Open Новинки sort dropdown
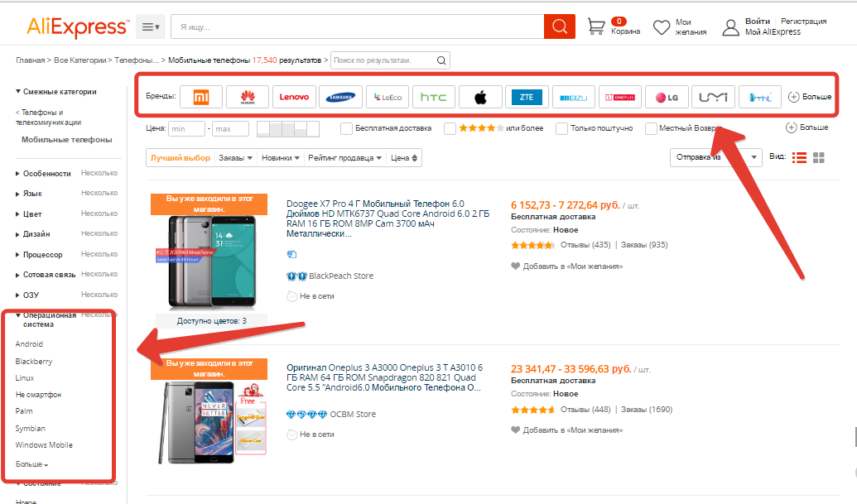 (x=281, y=158)
